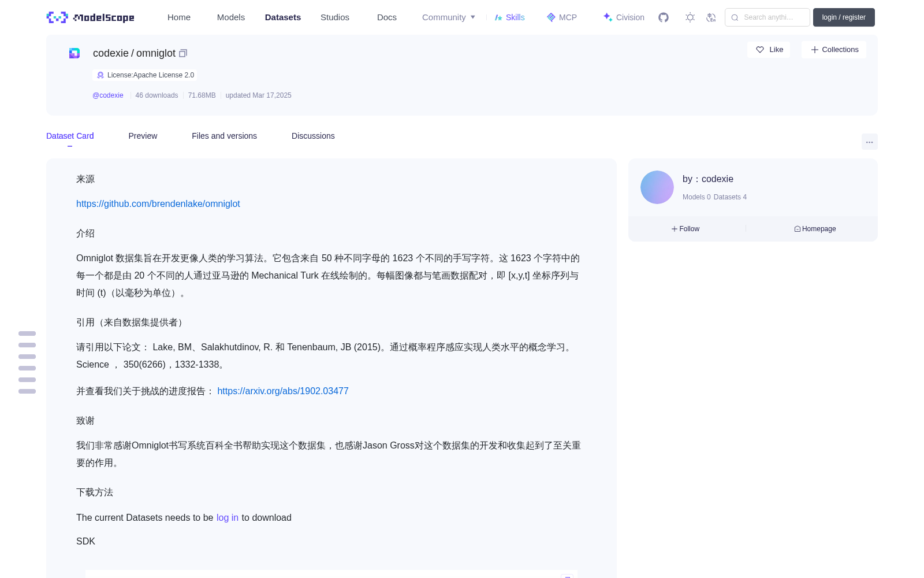Switch to the Preview tab
The image size is (924, 578).
(x=143, y=136)
